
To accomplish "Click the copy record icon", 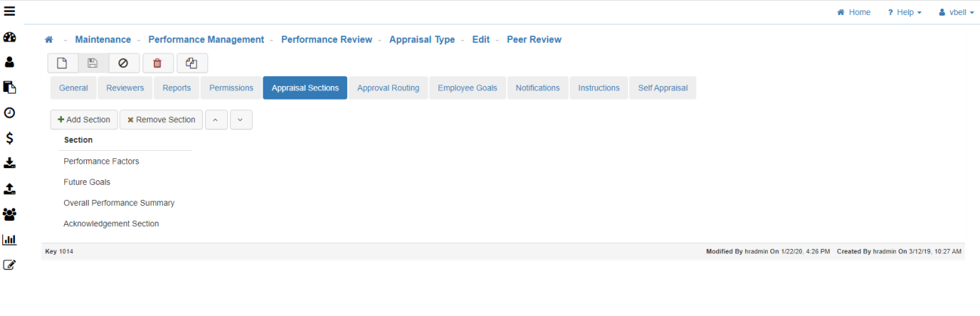I will pos(192,63).
